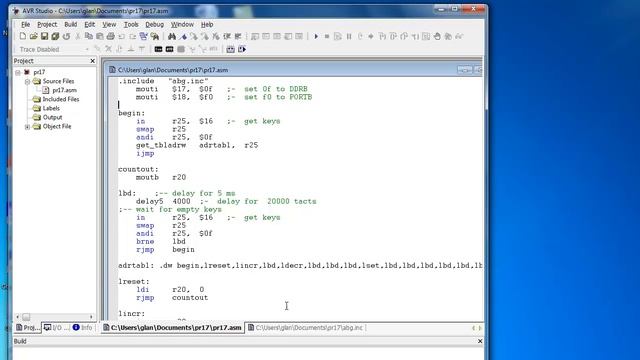Click the Project panel horizontal scrollbar thumb
This screenshot has height=360, width=640.
click(x=26, y=317)
